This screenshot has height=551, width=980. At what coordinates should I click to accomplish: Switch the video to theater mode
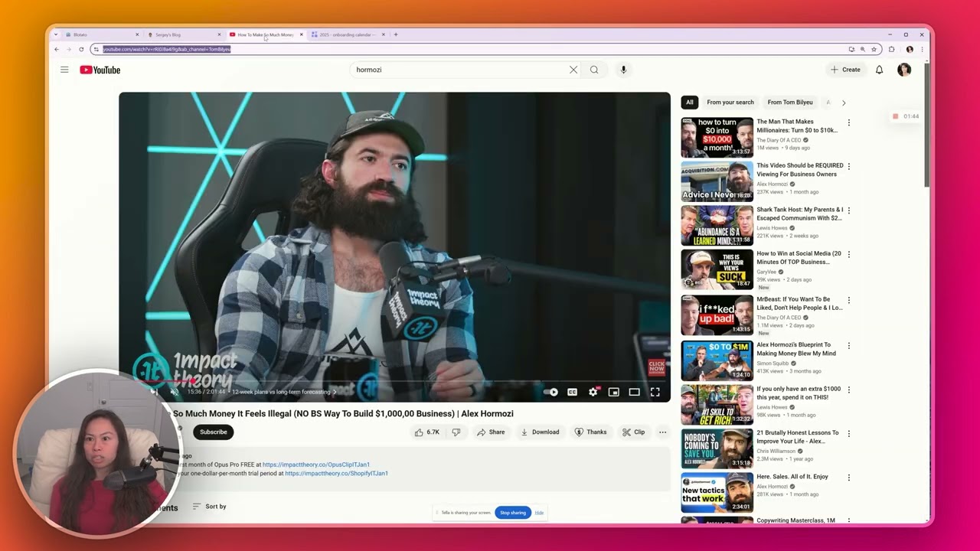[634, 392]
